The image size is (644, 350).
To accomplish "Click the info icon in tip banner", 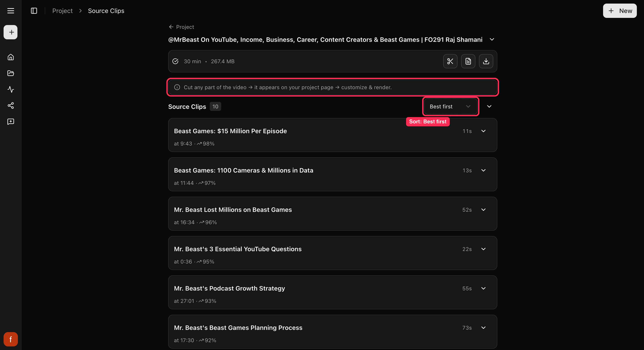I will pos(177,87).
